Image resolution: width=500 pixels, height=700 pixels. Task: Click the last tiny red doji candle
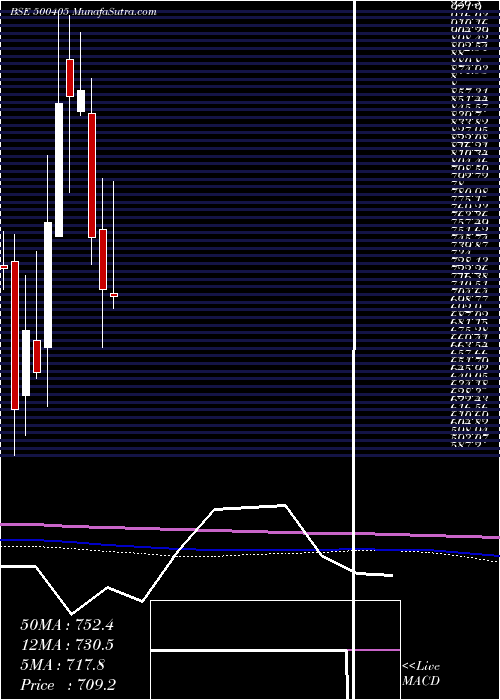[x=114, y=295]
